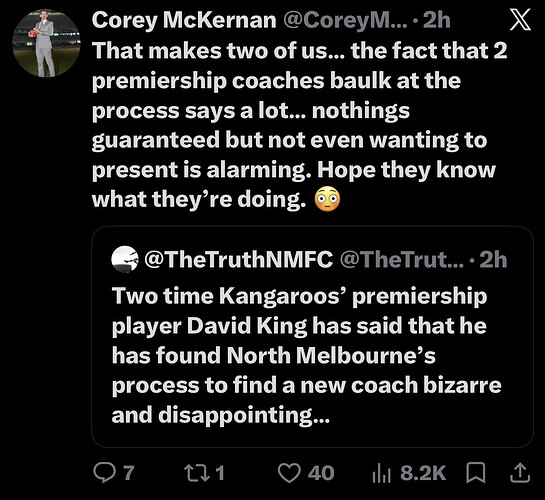Image resolution: width=545 pixels, height=500 pixels.
Task: Click the like count 40
Action: coord(321,473)
